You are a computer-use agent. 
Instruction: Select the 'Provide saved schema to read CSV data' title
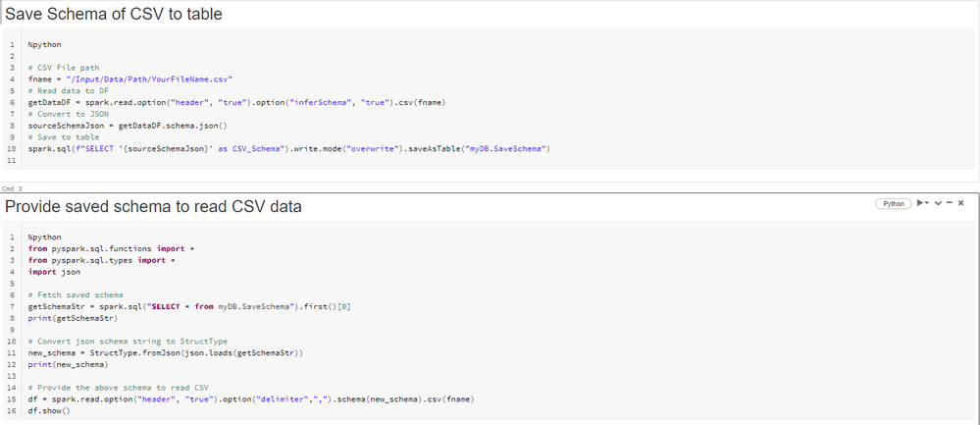point(153,206)
